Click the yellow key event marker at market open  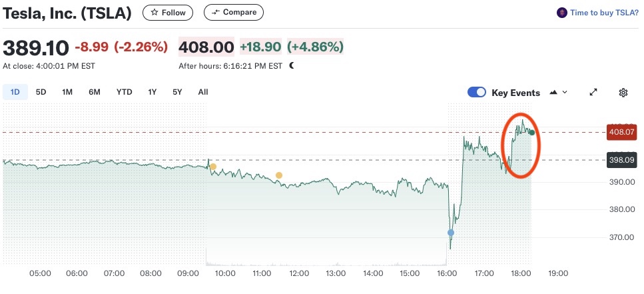(x=213, y=167)
